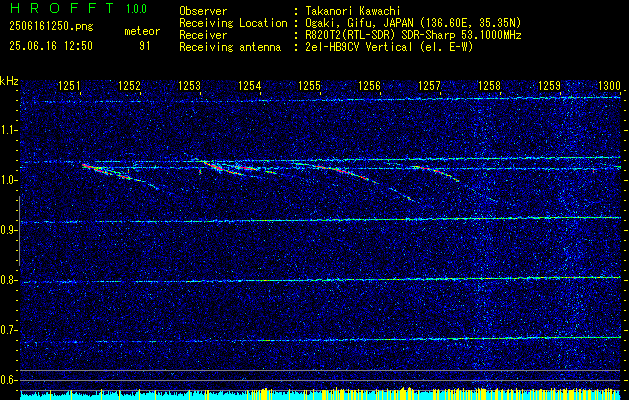Click the antenna 2el-HB9CV Vertical text

(358, 47)
